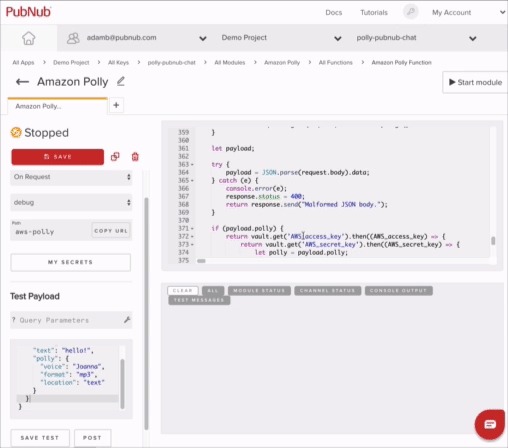Click the left panel vertical scrollbar
Screen dimensions: 508x448
[146, 313]
